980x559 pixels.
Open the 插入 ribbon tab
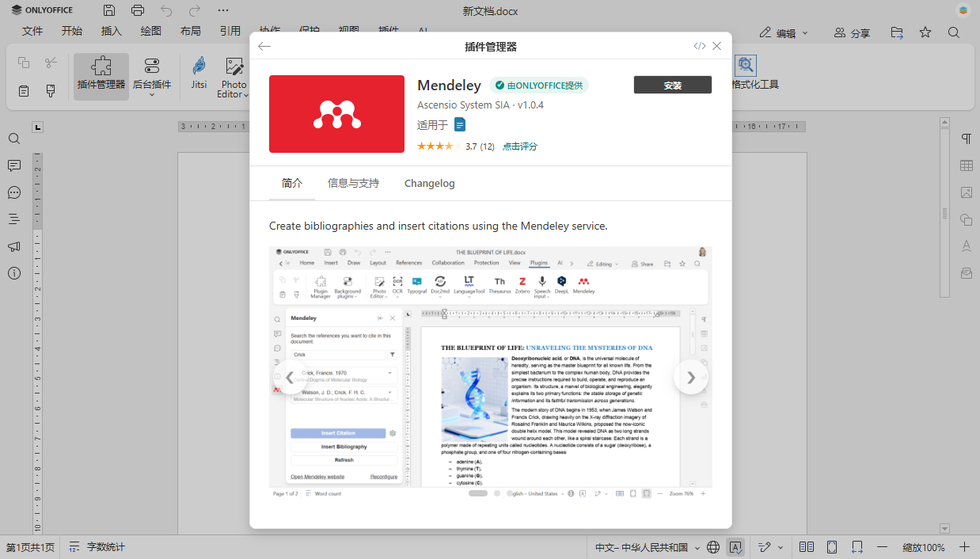(112, 32)
